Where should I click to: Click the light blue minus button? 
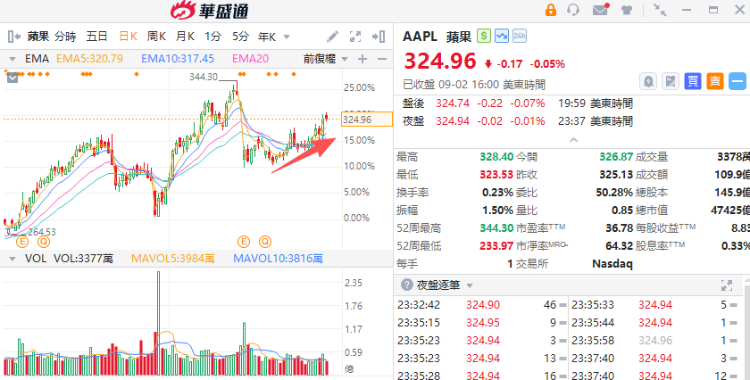(737, 81)
